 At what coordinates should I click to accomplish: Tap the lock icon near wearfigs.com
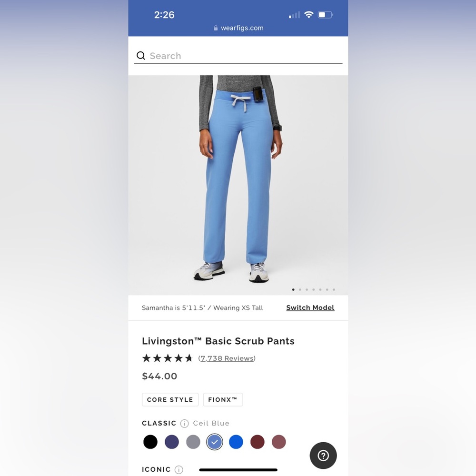[216, 28]
